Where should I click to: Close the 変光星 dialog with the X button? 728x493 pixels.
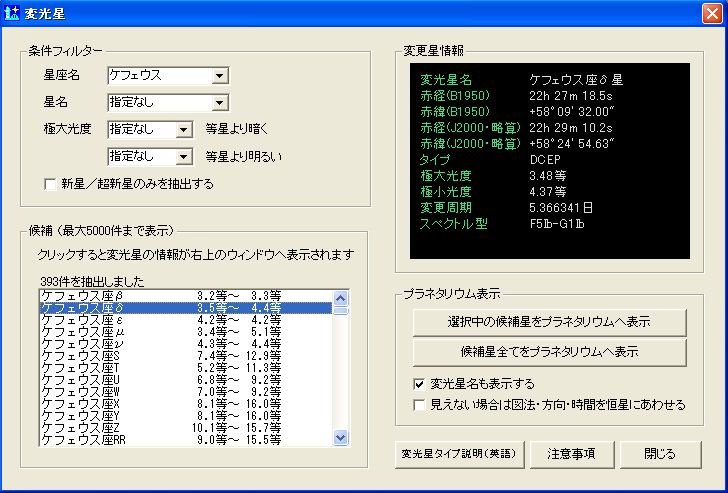pyautogui.click(x=709, y=13)
